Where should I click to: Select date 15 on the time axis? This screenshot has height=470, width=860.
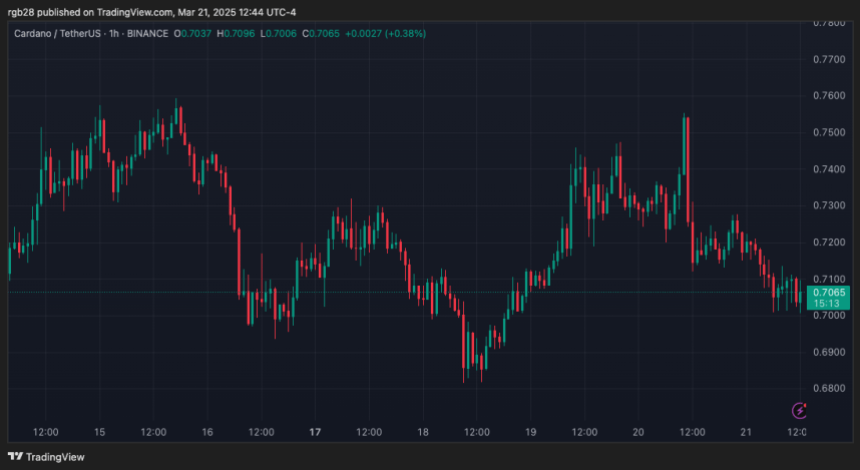click(99, 432)
